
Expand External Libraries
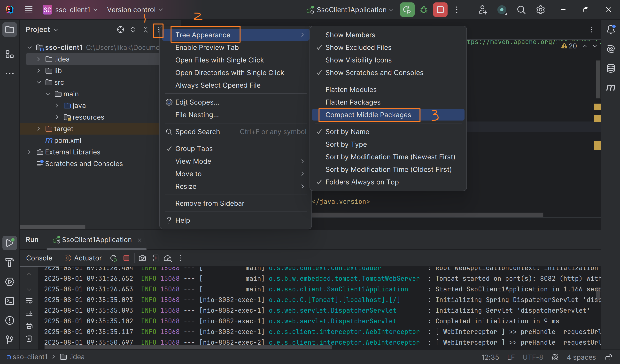(29, 152)
